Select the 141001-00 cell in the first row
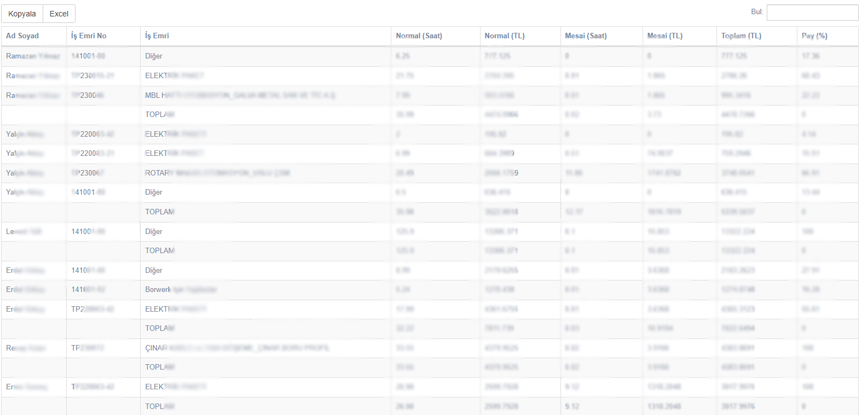This screenshot has width=868, height=415. pos(88,56)
